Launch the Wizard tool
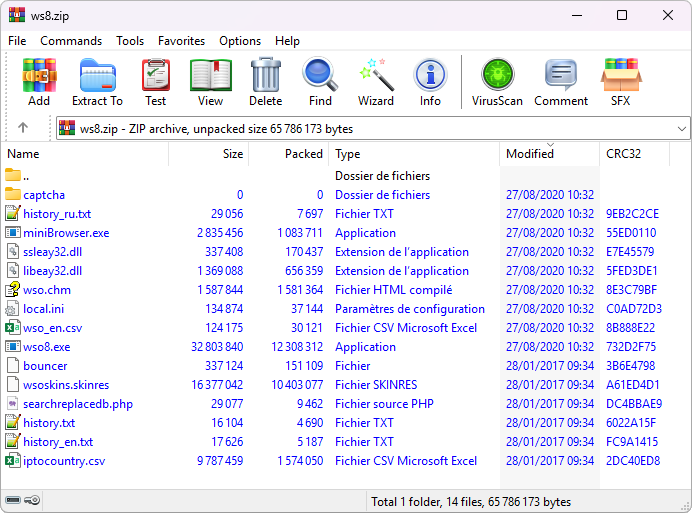The width and height of the screenshot is (692, 513). click(x=376, y=82)
